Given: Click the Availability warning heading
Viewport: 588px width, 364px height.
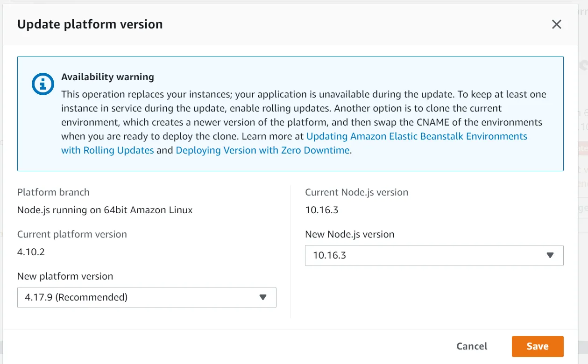Looking at the screenshot, I should [107, 77].
